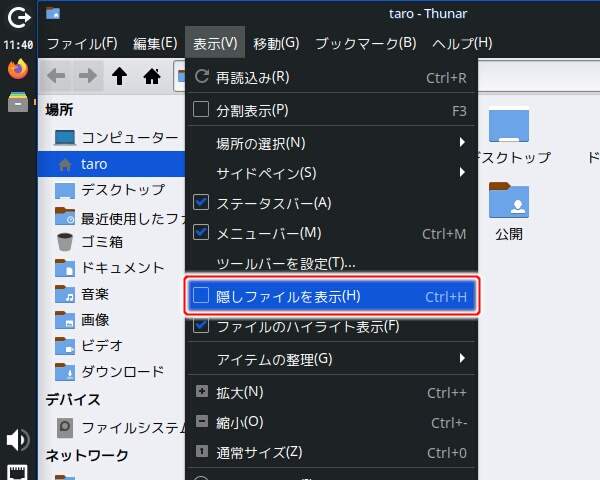Launch Firefox from the left panel
Viewport: 600px width, 480px height.
pyautogui.click(x=17, y=69)
